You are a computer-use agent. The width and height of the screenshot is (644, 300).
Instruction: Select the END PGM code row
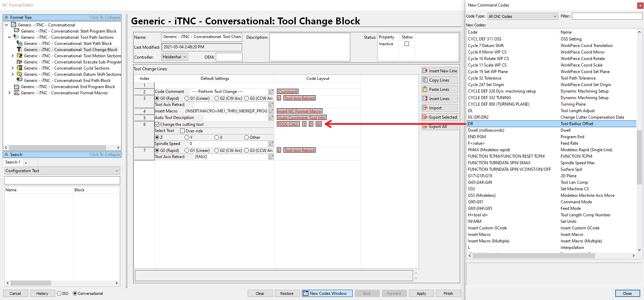coord(551,137)
